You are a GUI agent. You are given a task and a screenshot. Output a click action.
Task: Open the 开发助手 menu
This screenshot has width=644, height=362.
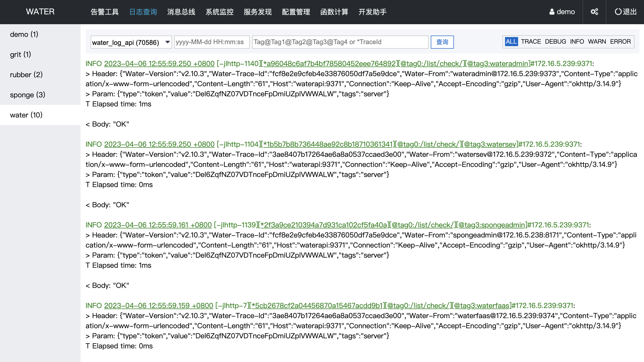pyautogui.click(x=373, y=12)
